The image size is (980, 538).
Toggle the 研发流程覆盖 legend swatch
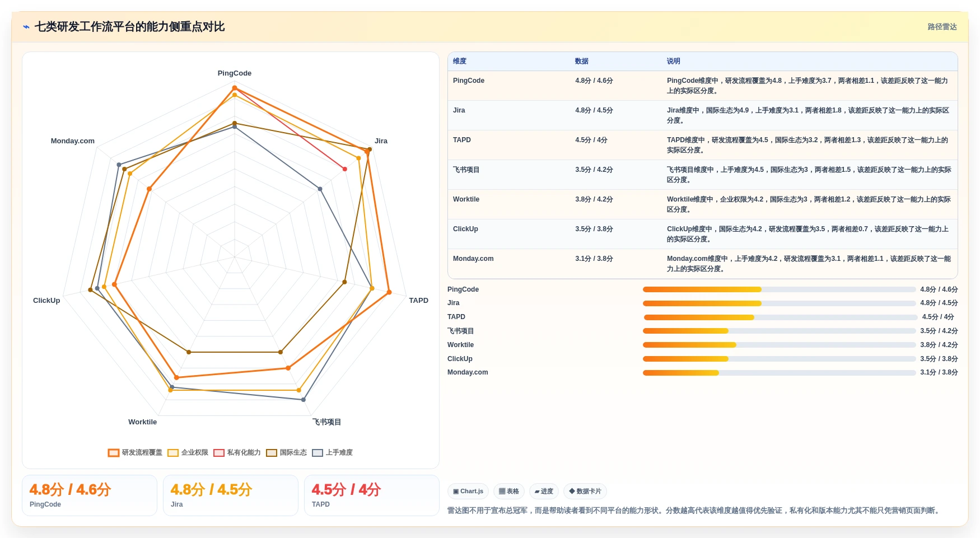point(114,453)
